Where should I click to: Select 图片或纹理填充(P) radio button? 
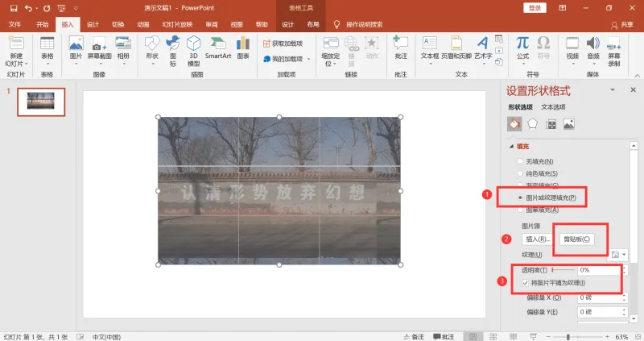520,198
